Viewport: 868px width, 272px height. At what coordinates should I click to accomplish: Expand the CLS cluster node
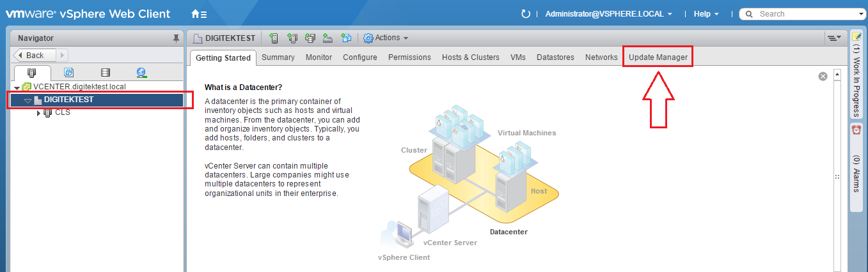38,113
